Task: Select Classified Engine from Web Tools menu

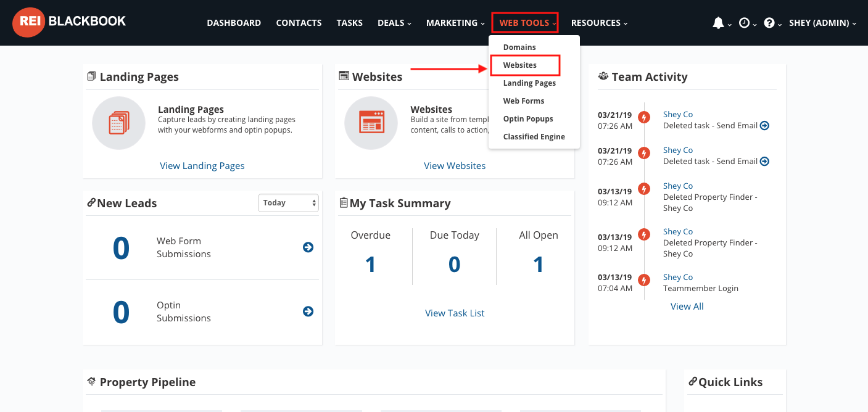Action: [x=534, y=136]
